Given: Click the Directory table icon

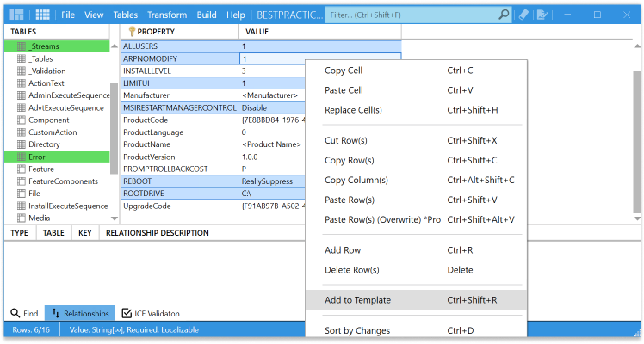Looking at the screenshot, I should 22,144.
